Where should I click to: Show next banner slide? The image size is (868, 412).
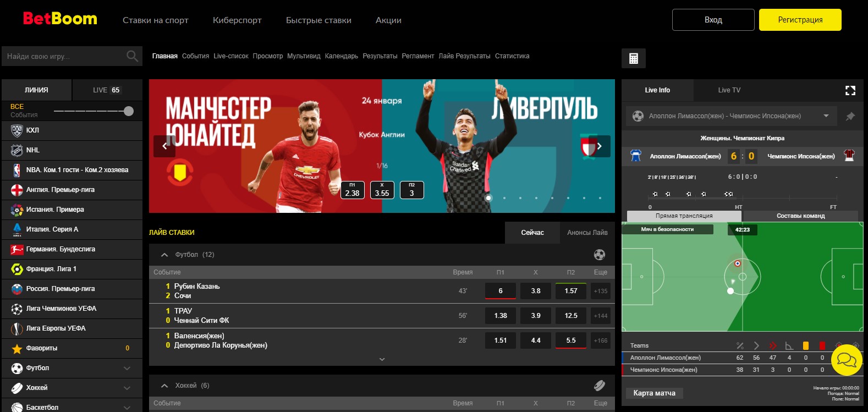coord(600,146)
